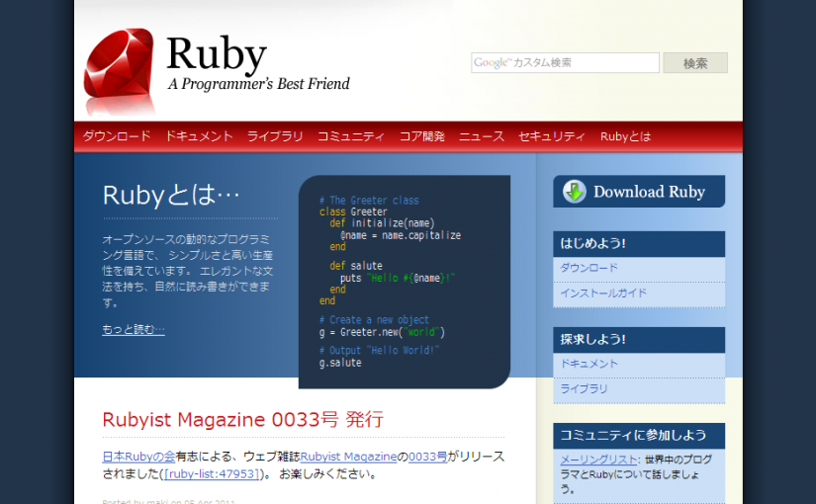Click the Rubyとは… heading
This screenshot has height=504, width=816.
pos(171,196)
